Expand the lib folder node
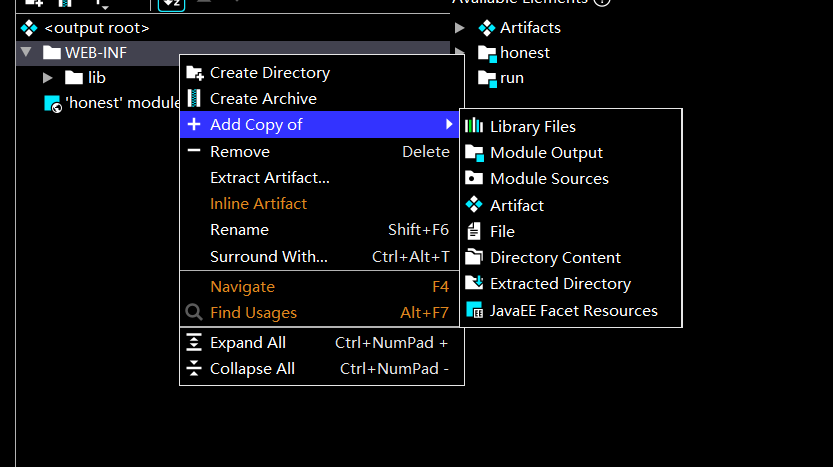Screen dimensions: 833x467 48,78
